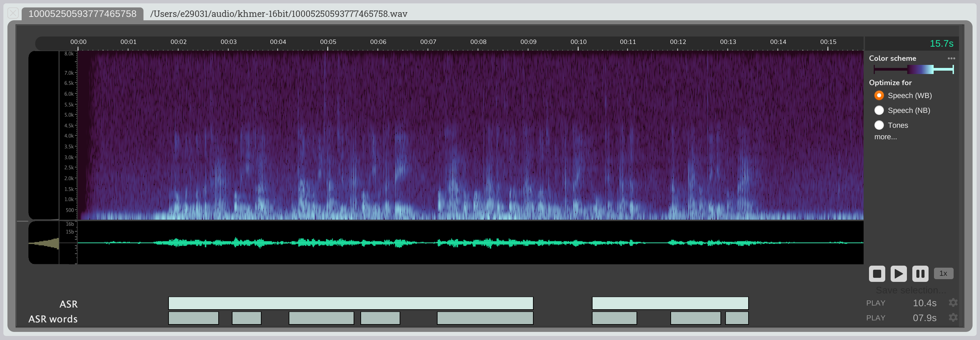Choose Tones optimization option
The image size is (980, 340).
pyautogui.click(x=879, y=125)
